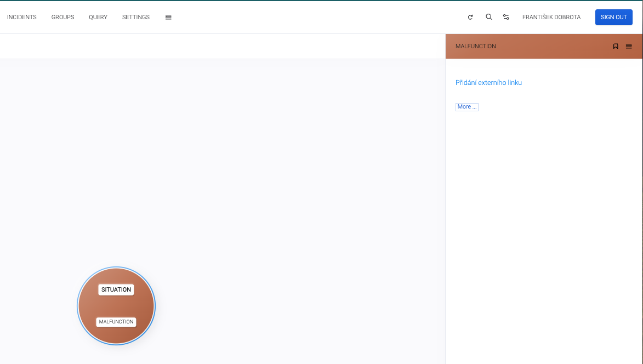Screen dimensions: 643x364
Task: Open the QUERY page
Action: (x=98, y=17)
